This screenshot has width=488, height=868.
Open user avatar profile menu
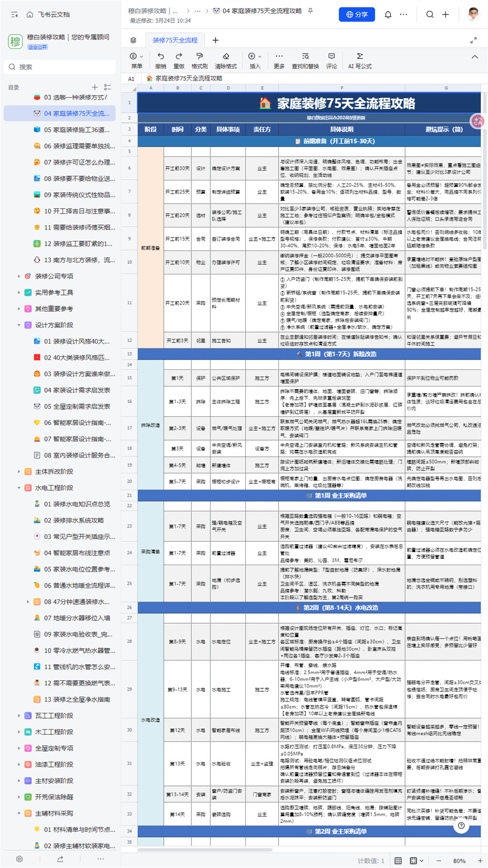[x=473, y=14]
